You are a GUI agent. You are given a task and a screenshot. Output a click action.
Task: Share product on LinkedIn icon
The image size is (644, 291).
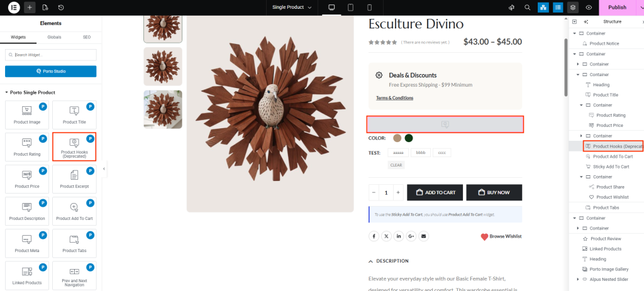[399, 236]
